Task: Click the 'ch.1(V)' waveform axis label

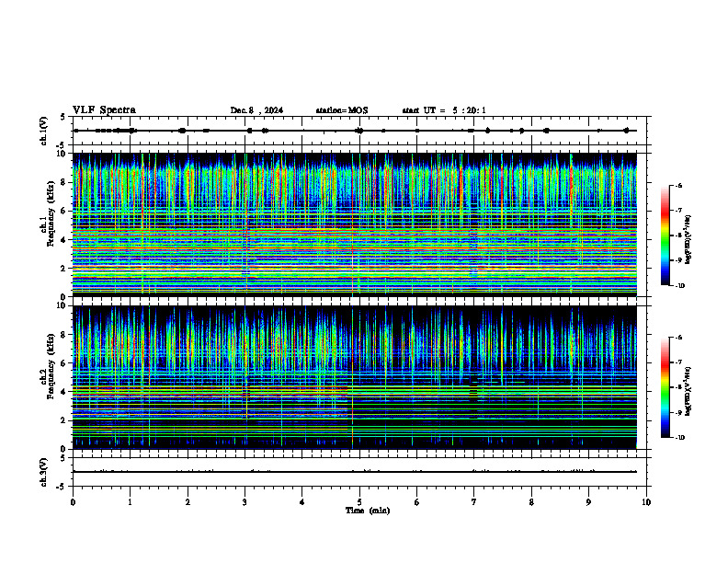Action: click(x=44, y=131)
